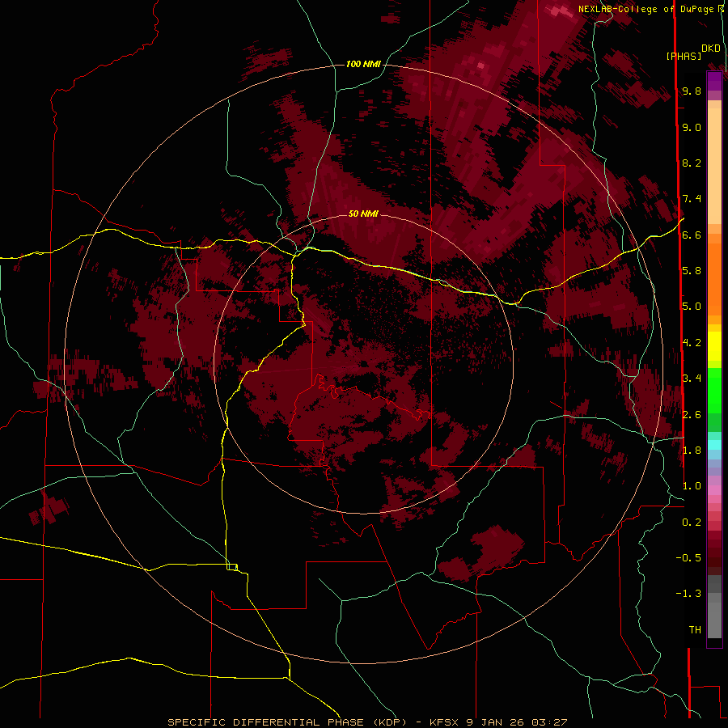Click the 2.6 value on the color scale
The height and width of the screenshot is (728, 728).
click(x=692, y=414)
